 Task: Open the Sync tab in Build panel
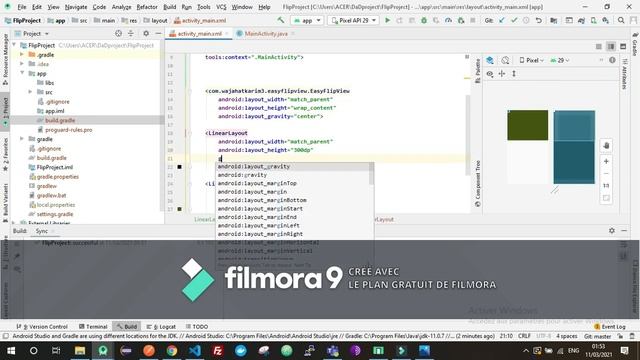coord(42,231)
